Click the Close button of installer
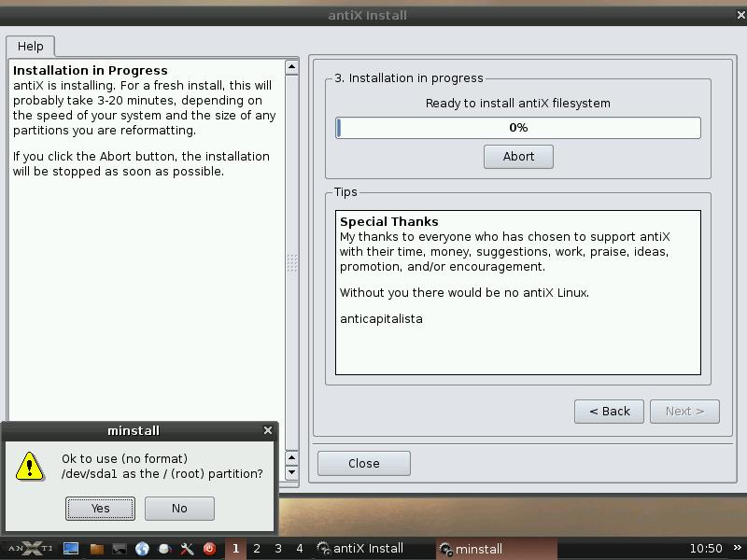 [364, 463]
